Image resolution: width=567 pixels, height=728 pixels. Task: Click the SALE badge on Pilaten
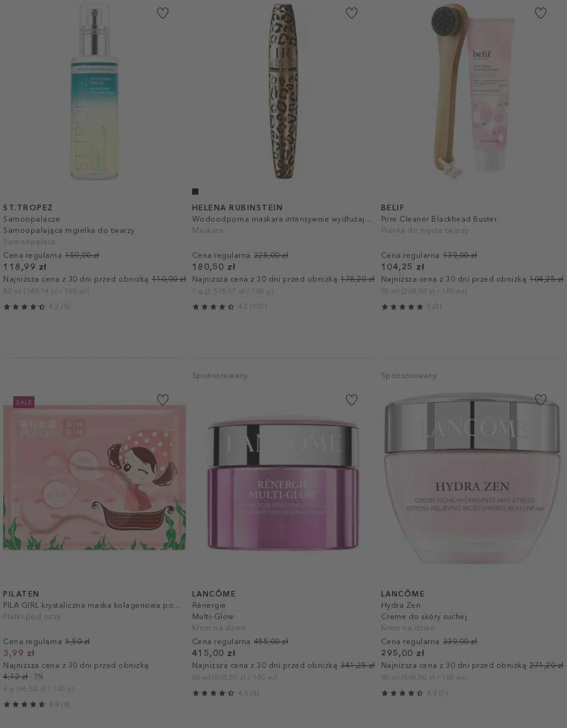coord(24,402)
